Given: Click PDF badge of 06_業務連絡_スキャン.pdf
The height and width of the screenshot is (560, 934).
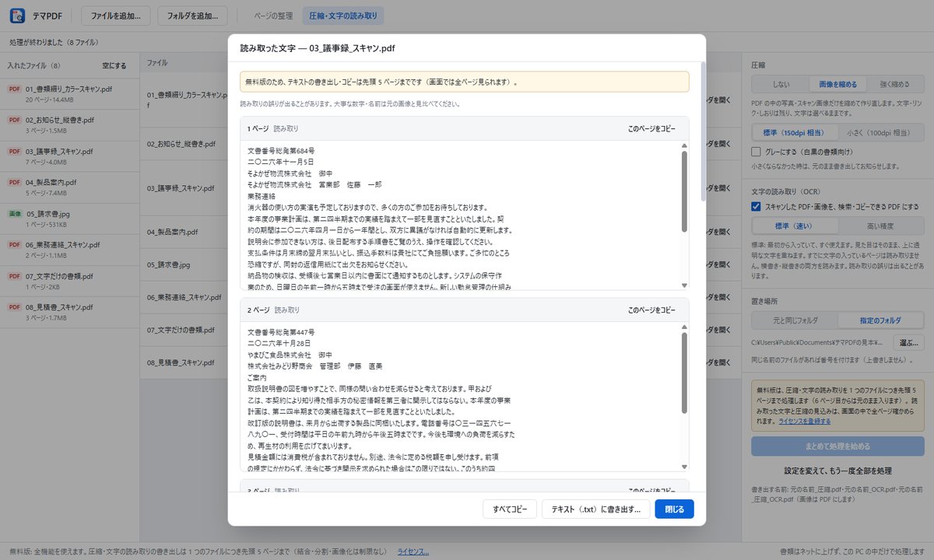Looking at the screenshot, I should [14, 244].
